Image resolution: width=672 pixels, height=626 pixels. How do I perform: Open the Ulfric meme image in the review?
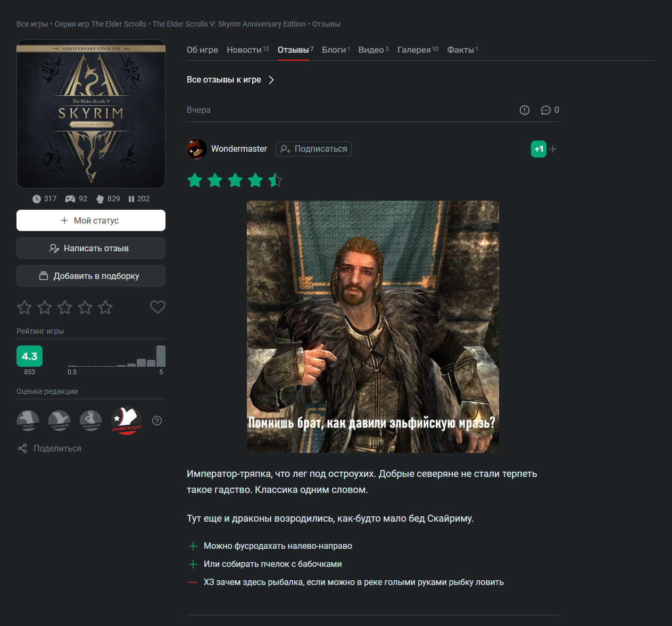[x=373, y=327]
